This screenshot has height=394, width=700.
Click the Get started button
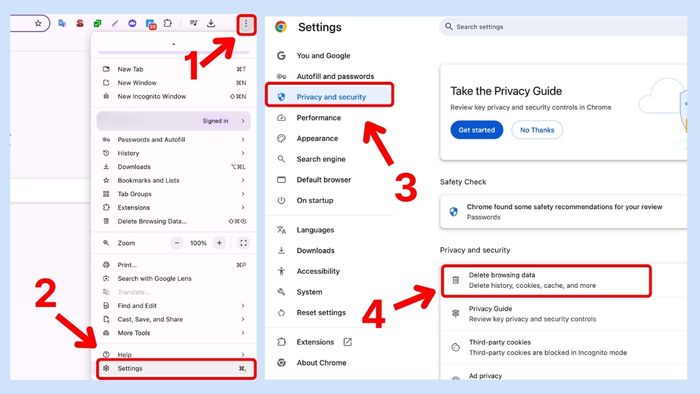[476, 130]
